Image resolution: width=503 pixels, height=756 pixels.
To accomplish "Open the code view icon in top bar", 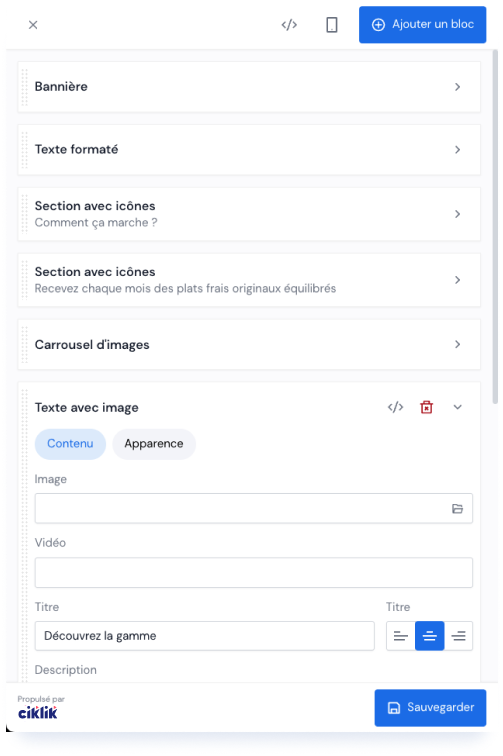I will pyautogui.click(x=289, y=25).
